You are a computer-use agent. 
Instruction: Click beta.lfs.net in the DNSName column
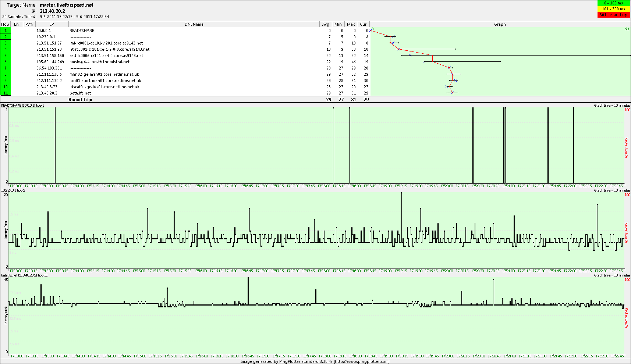[80, 93]
